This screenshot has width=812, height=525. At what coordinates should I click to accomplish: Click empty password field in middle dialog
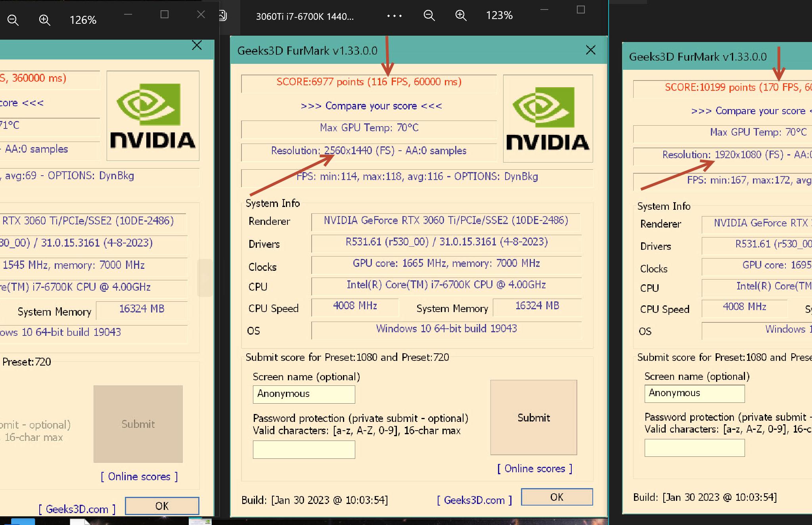click(304, 450)
